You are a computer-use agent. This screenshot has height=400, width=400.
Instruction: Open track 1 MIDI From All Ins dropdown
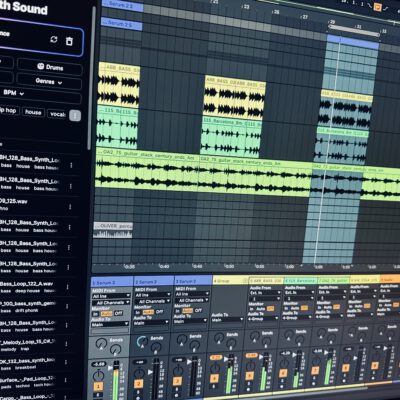pyautogui.click(x=111, y=296)
